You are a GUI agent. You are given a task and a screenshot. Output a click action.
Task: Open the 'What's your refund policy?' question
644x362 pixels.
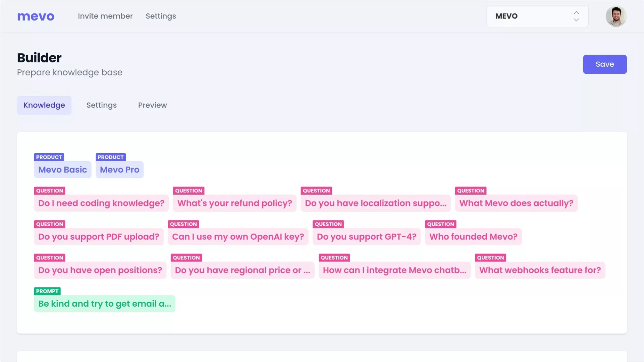234,203
